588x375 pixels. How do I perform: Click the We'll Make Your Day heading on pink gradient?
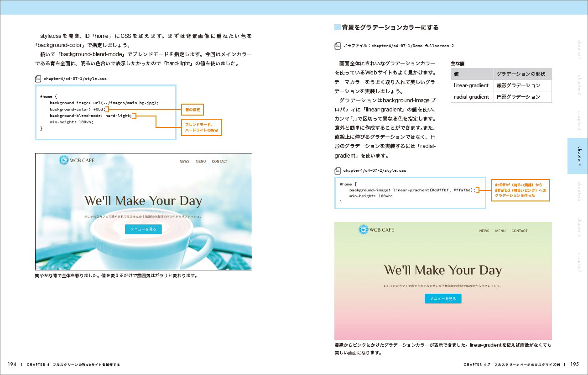[x=442, y=270]
